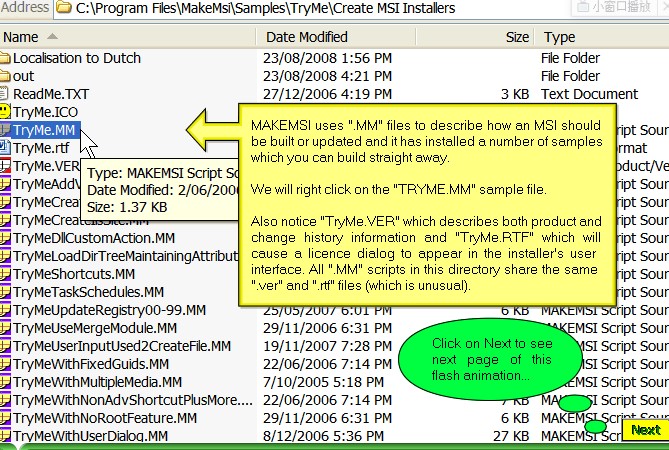The width and height of the screenshot is (669, 450).
Task: Select the address bar folder icon
Action: point(64,7)
